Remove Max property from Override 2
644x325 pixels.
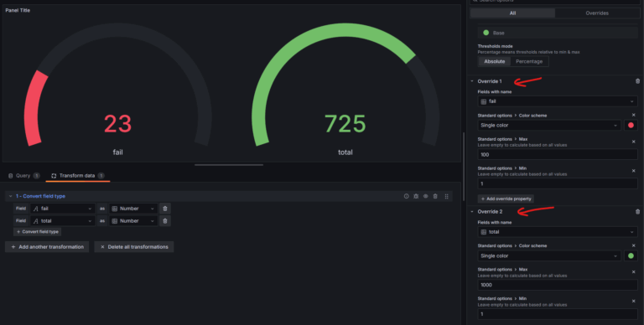[x=633, y=271]
